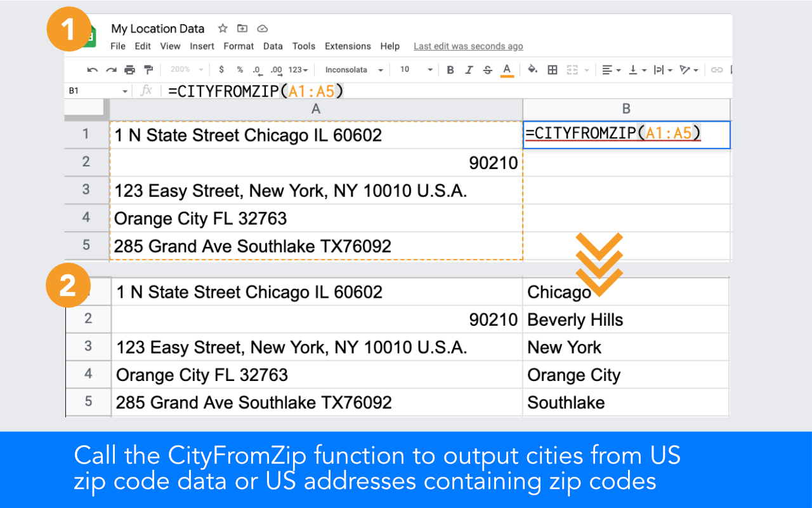
Task: Open the text wrapping dropdown
Action: pos(662,70)
